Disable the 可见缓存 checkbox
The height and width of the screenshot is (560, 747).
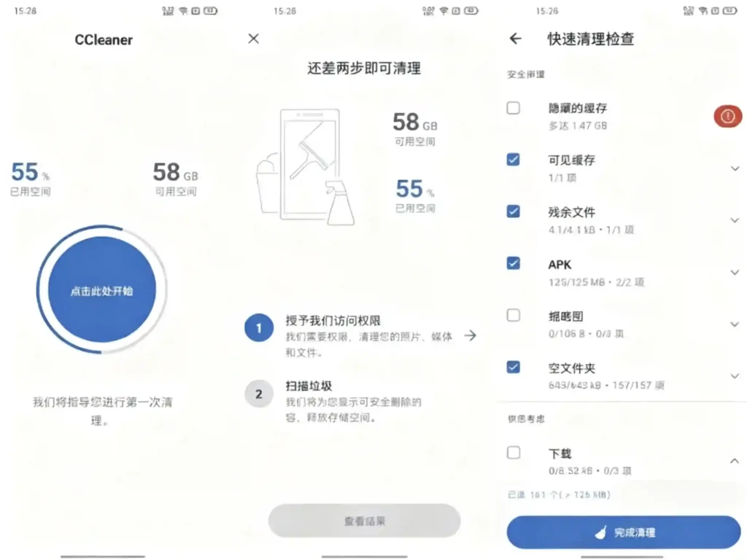513,160
